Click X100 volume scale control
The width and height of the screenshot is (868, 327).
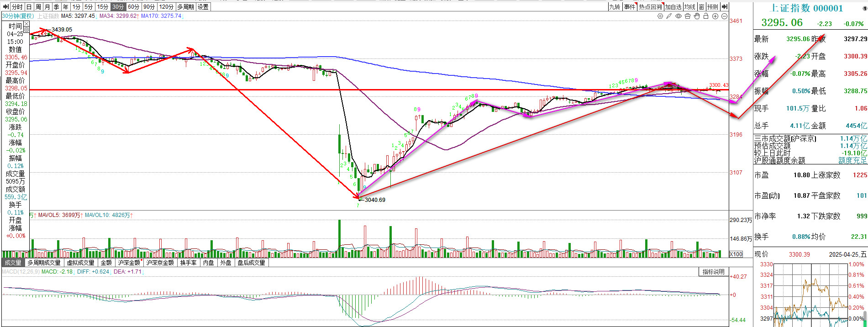(736, 254)
